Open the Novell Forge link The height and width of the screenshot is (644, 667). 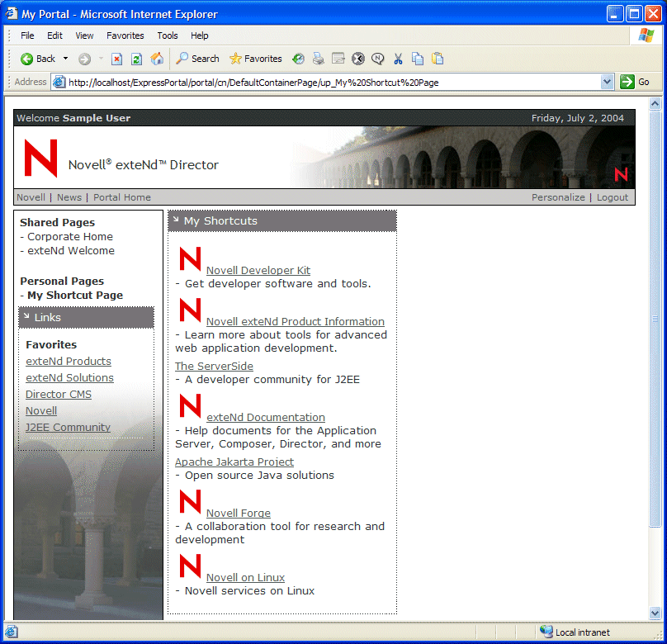pos(239,514)
